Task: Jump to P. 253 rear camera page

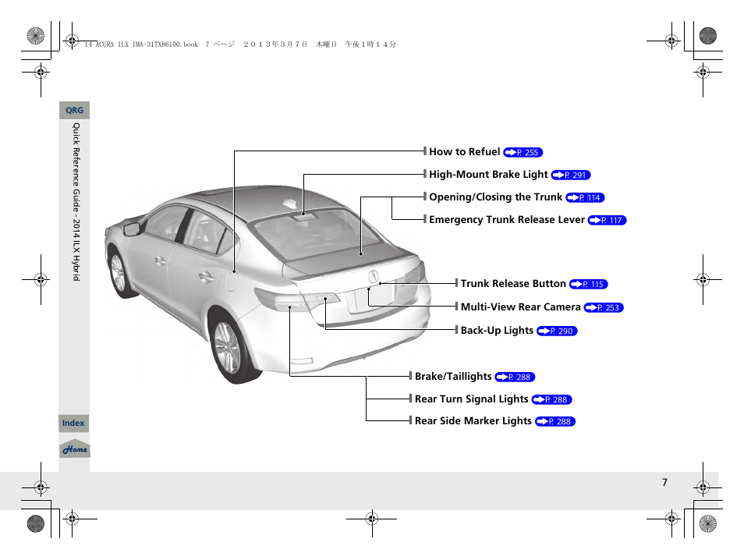Action: pos(604,307)
